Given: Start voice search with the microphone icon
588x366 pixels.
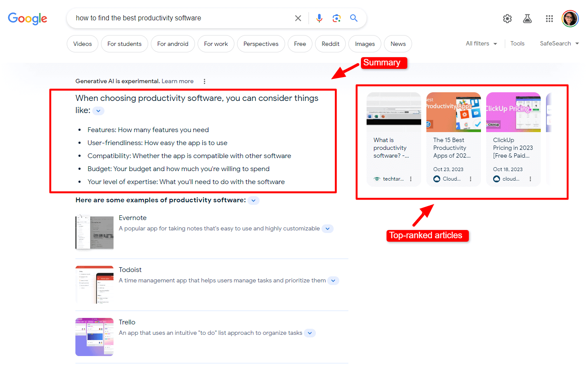Looking at the screenshot, I should click(319, 18).
